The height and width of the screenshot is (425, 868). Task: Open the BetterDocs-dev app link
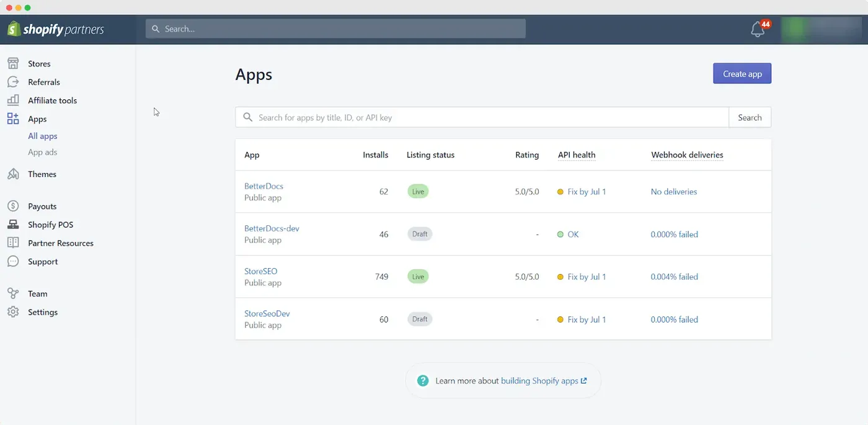[x=272, y=228]
